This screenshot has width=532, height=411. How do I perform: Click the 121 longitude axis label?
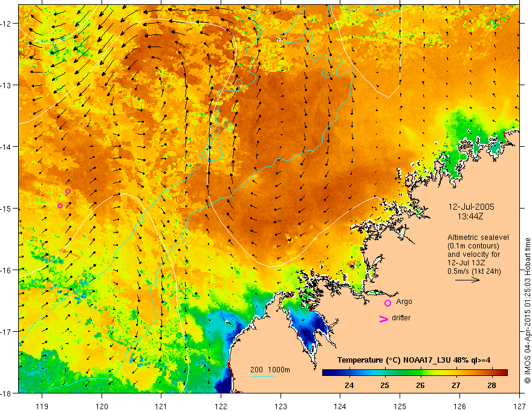pos(161,406)
